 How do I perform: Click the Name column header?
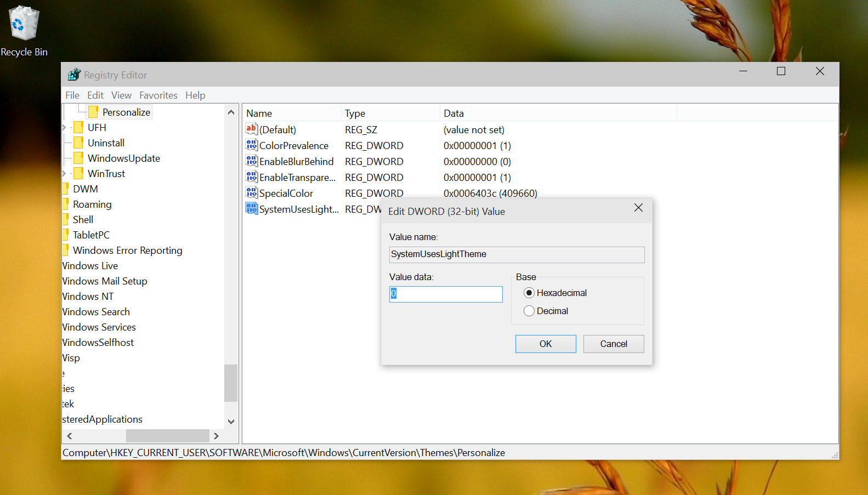(292, 113)
